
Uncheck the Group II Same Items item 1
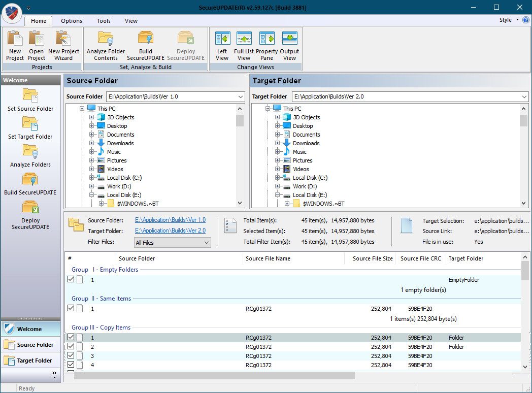click(x=71, y=308)
